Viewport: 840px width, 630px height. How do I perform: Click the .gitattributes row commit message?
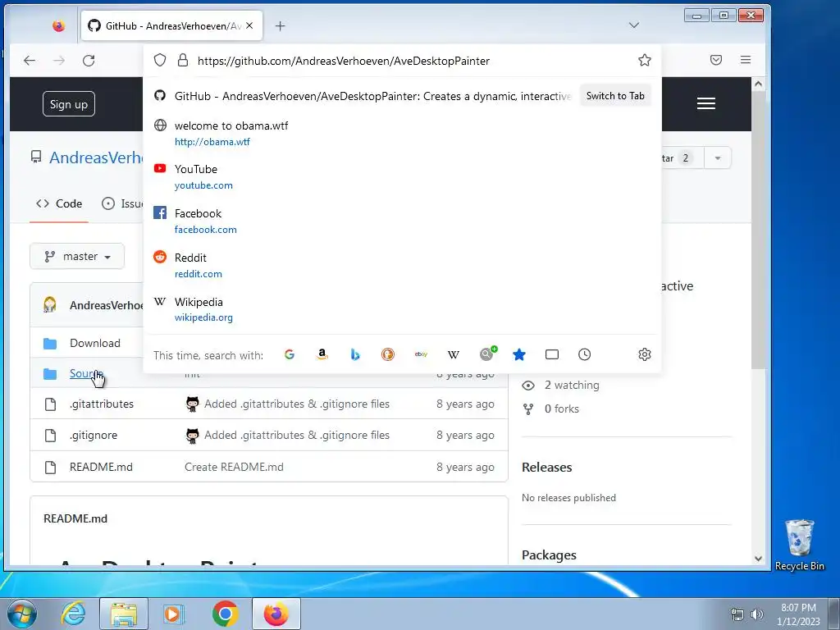(x=297, y=404)
